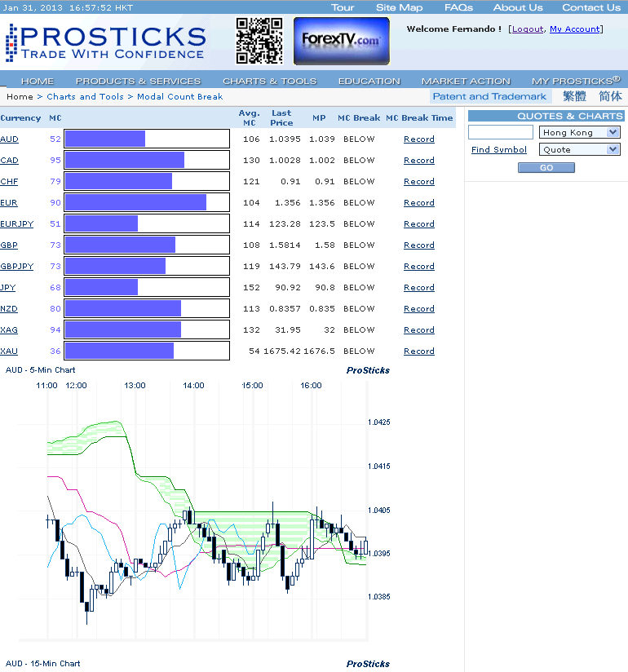The width and height of the screenshot is (628, 672).
Task: Click the ProSticks logo
Action: pos(104,42)
